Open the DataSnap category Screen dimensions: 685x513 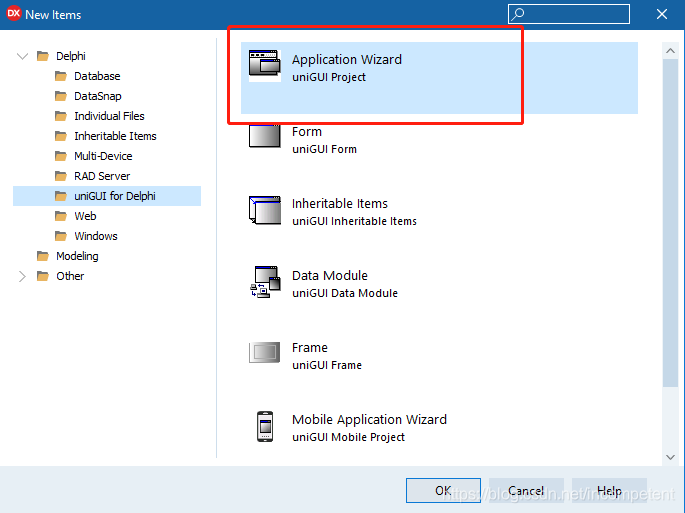(98, 96)
